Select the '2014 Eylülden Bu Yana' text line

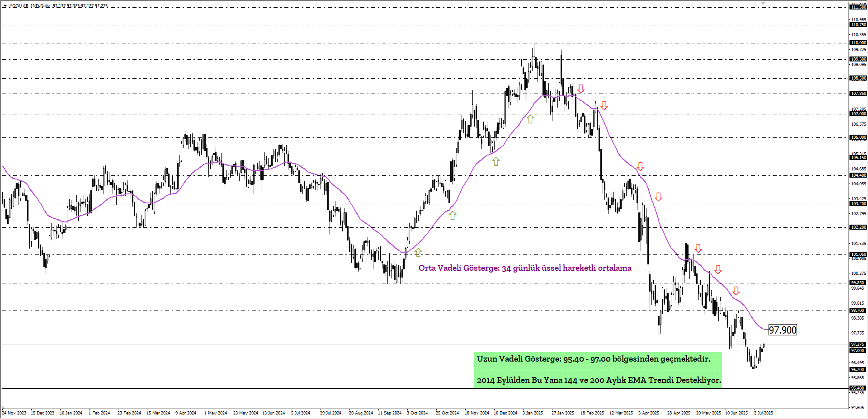599,380
